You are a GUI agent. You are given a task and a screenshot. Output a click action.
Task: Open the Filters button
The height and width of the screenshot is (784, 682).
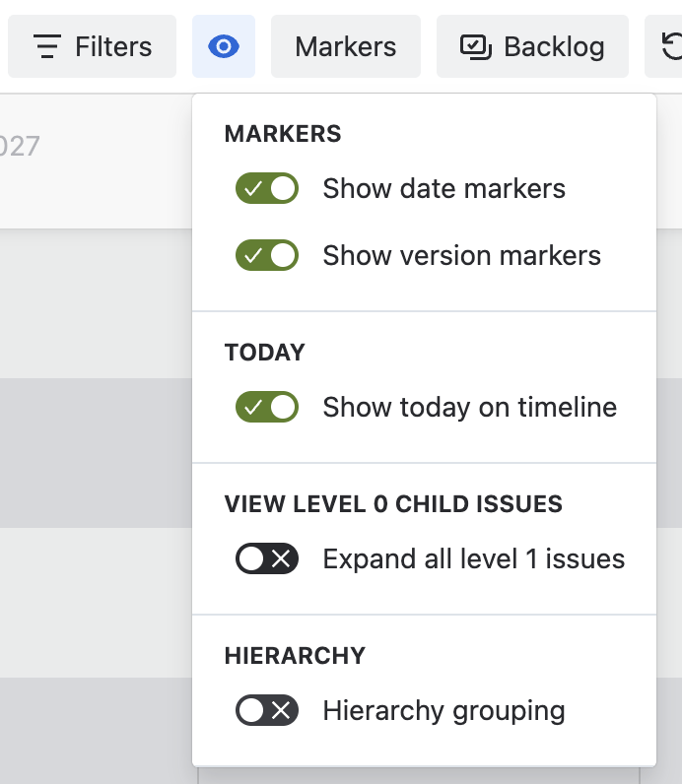92,46
